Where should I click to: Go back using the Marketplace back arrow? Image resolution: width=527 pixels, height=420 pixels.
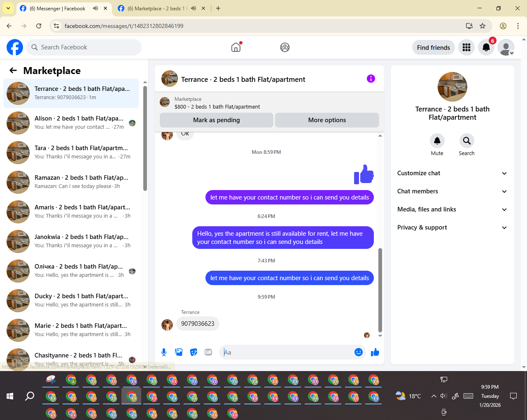point(13,70)
